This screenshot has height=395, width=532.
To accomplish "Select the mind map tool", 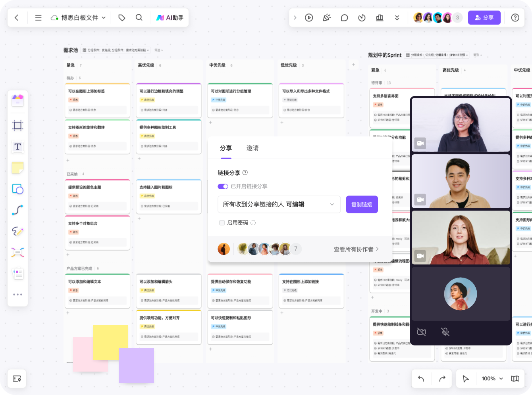I will [x=17, y=252].
